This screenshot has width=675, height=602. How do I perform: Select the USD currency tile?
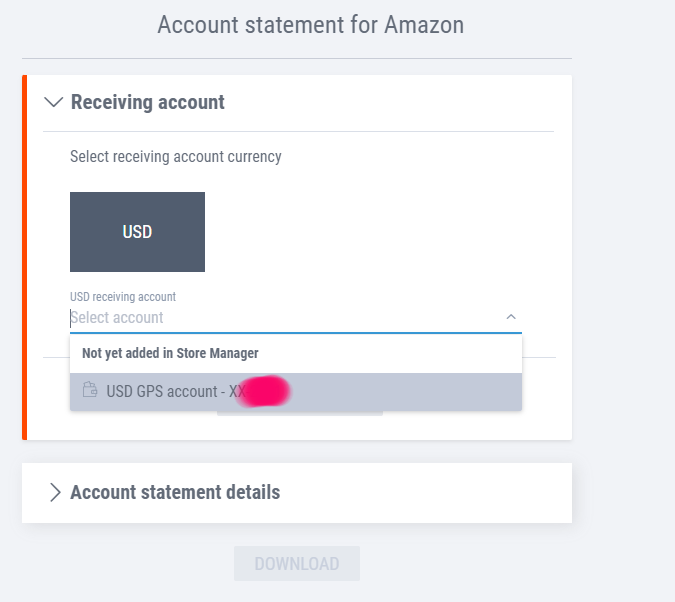click(x=137, y=232)
